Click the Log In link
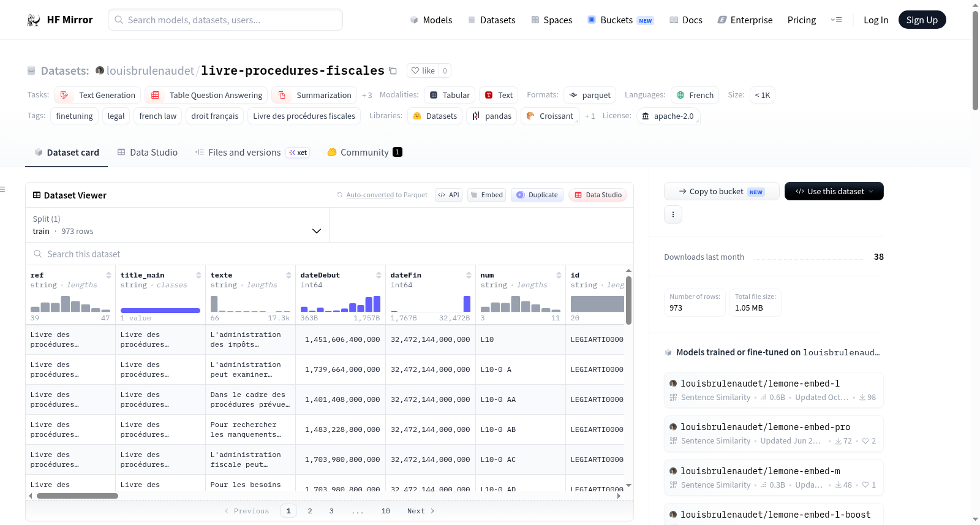The image size is (980, 525). click(x=876, y=20)
